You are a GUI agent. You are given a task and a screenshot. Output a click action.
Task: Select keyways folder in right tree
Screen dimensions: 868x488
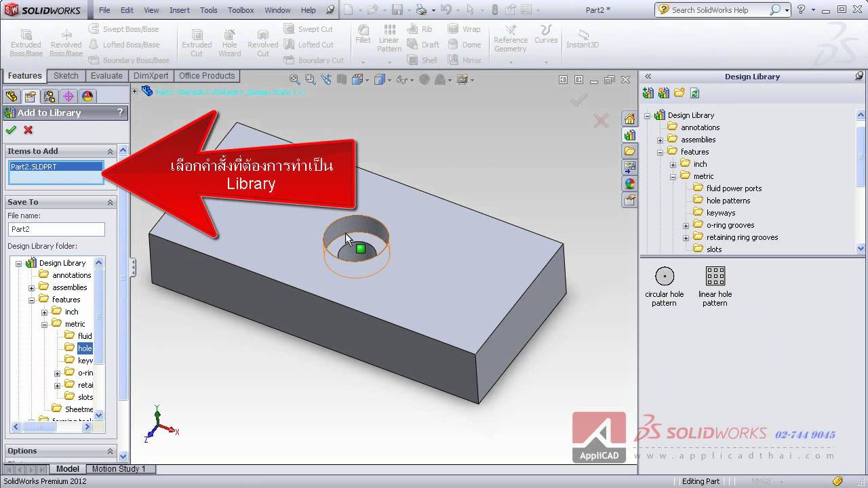(x=721, y=213)
